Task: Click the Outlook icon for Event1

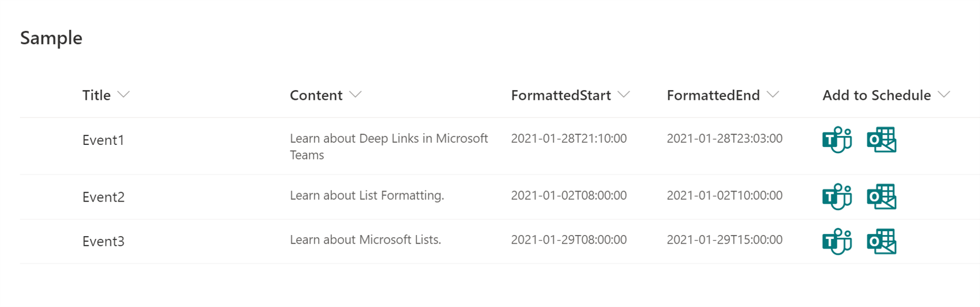Action: pyautogui.click(x=881, y=139)
